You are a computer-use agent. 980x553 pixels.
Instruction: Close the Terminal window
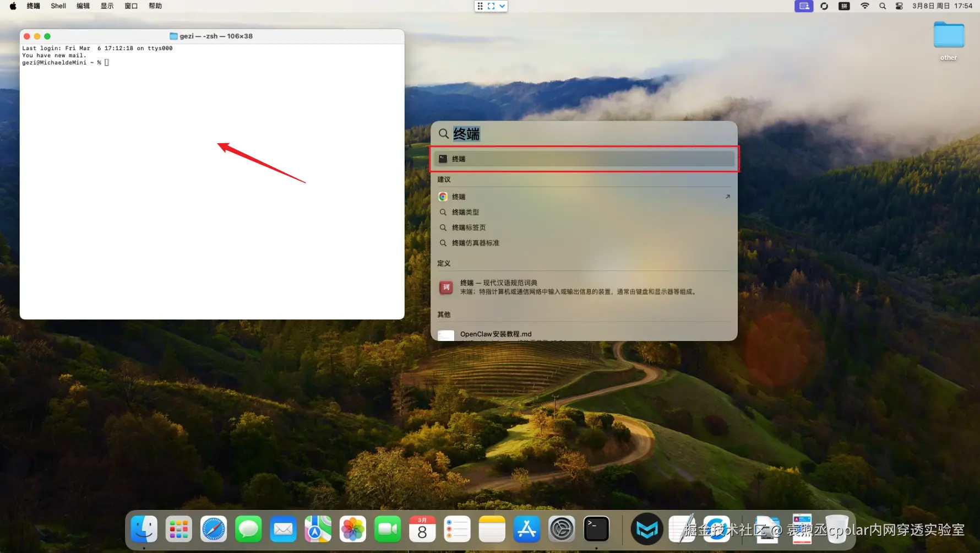click(x=27, y=36)
